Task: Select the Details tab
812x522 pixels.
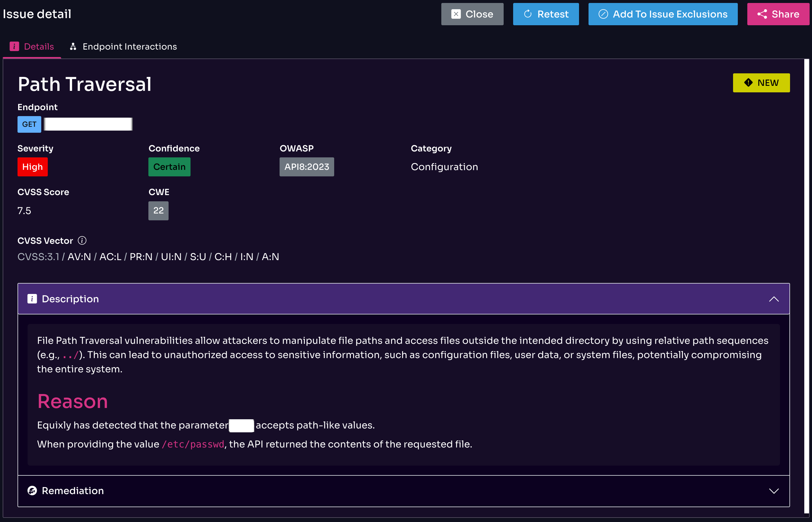Action: click(x=39, y=46)
